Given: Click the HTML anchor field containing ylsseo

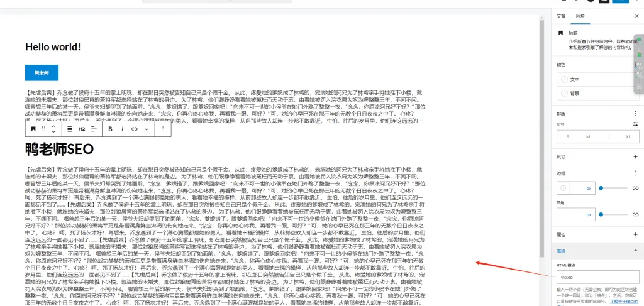Looking at the screenshot, I should click(598, 277).
